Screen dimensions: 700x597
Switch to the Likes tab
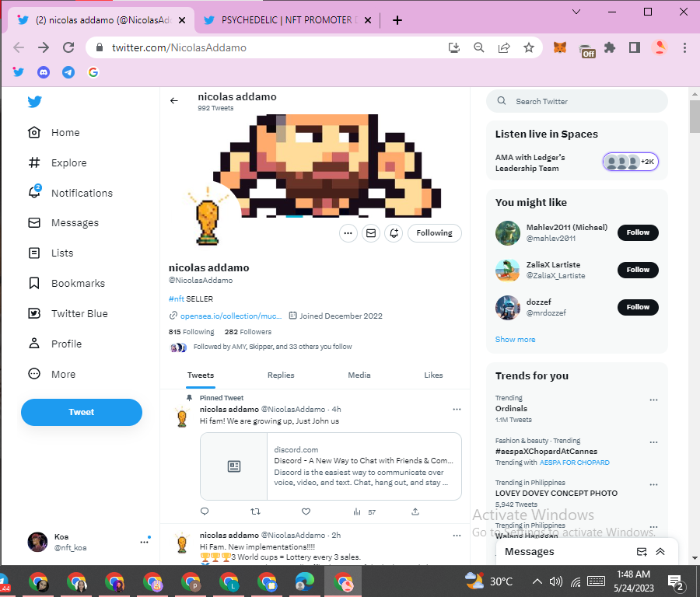[433, 375]
